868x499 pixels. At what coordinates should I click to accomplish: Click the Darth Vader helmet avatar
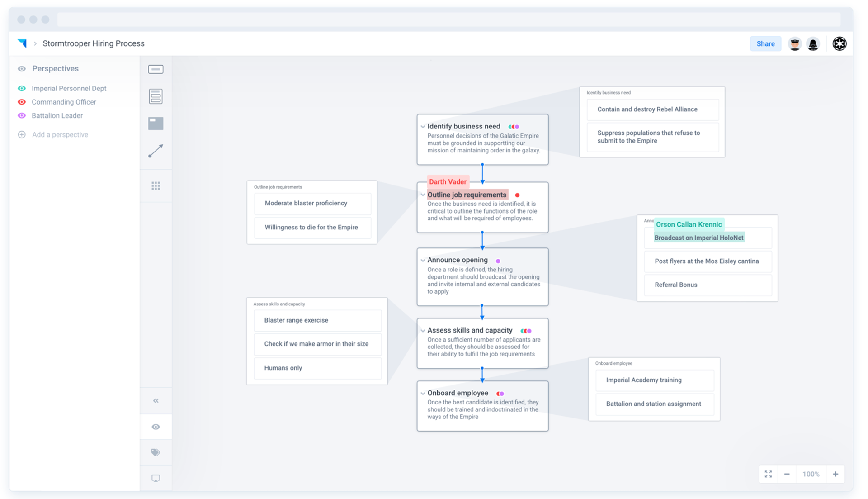pos(813,44)
